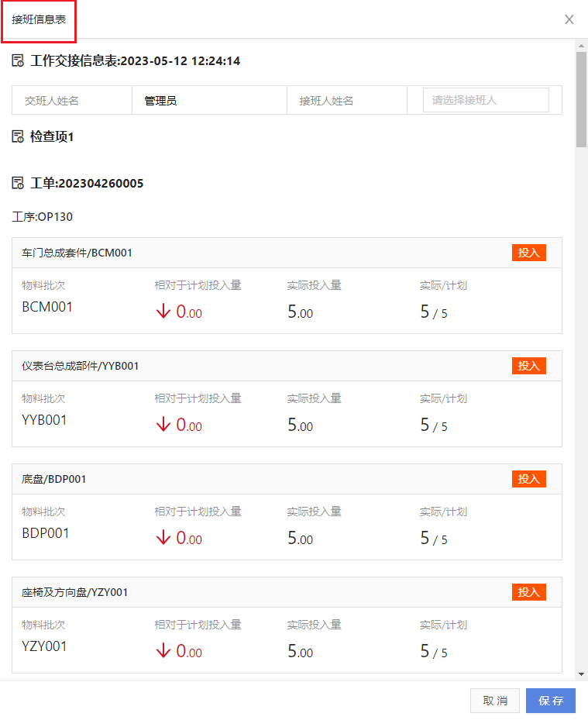
Task: Click the 5 / 5 ratio in BDP001 card
Action: click(434, 538)
